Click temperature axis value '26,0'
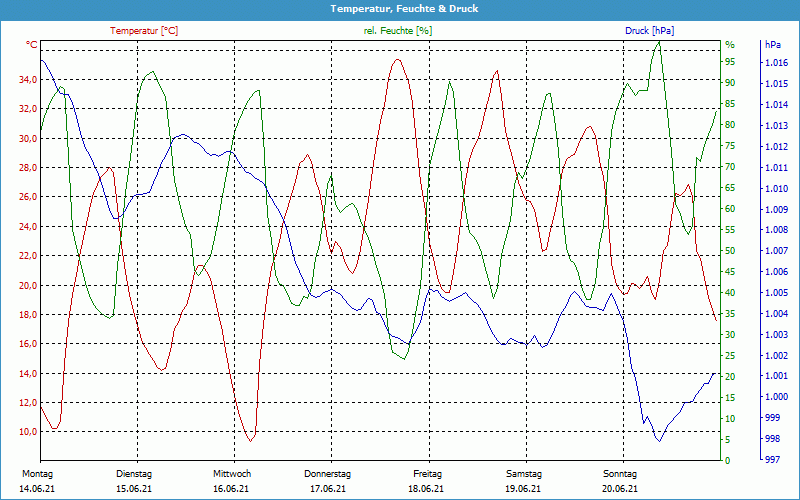Image resolution: width=800 pixels, height=500 pixels. [28, 197]
